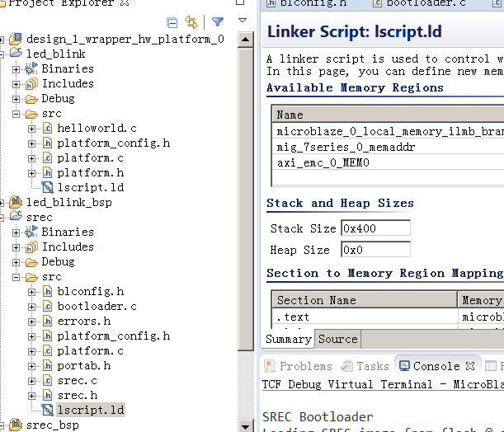
Task: Select platform.c under led_blink src
Action: click(x=90, y=158)
